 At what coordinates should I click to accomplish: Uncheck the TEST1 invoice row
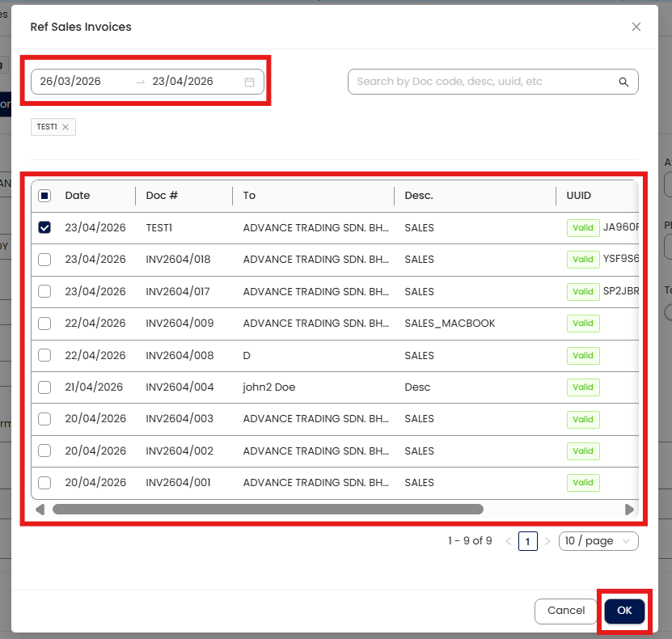pyautogui.click(x=44, y=228)
